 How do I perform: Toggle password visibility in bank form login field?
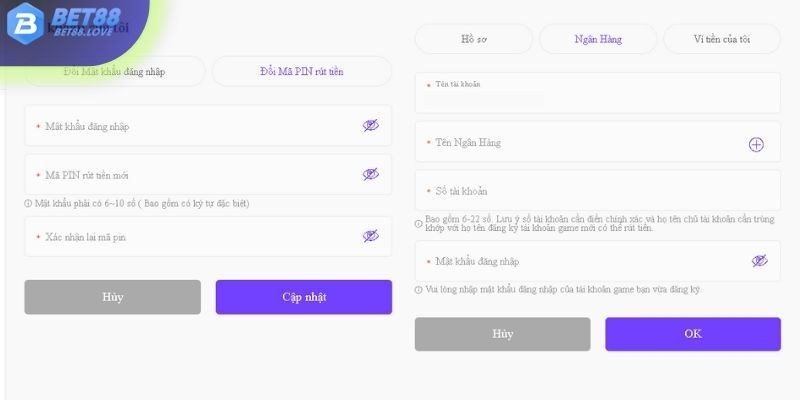click(x=760, y=261)
